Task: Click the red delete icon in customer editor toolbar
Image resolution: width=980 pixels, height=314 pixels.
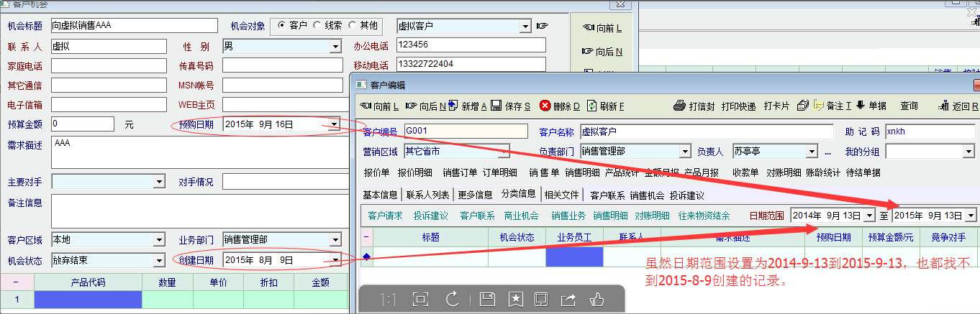Action: (x=545, y=106)
